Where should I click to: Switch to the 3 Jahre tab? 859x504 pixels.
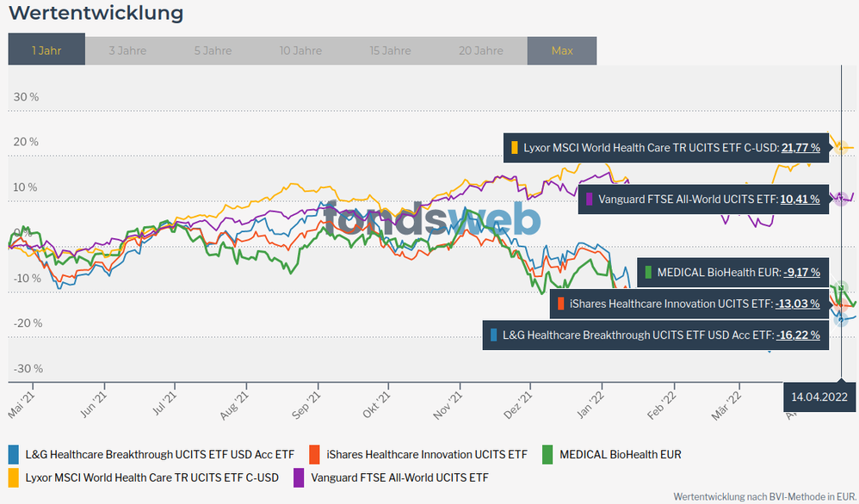[127, 51]
